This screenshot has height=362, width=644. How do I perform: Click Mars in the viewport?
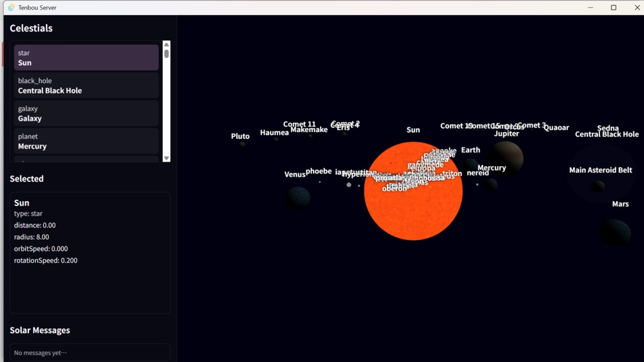620,204
